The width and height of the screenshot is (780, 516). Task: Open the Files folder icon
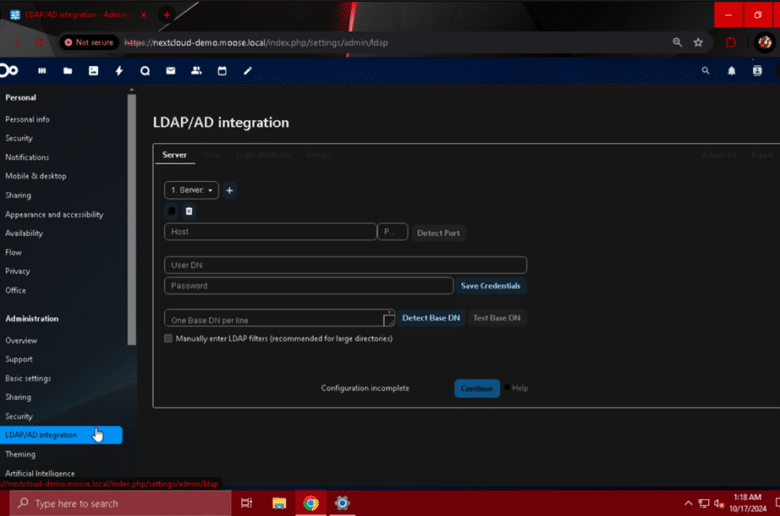[68, 71]
